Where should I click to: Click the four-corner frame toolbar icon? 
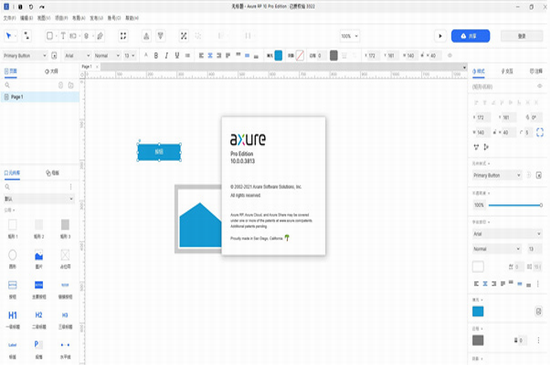click(123, 36)
